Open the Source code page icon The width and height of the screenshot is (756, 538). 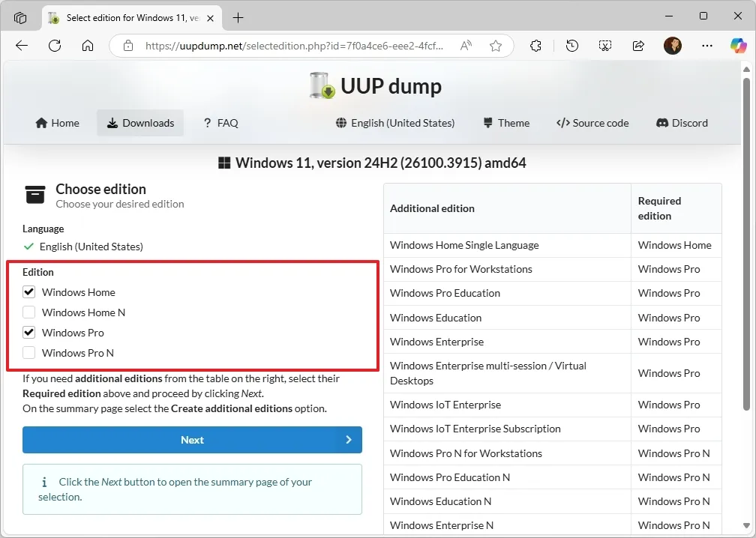click(x=562, y=123)
